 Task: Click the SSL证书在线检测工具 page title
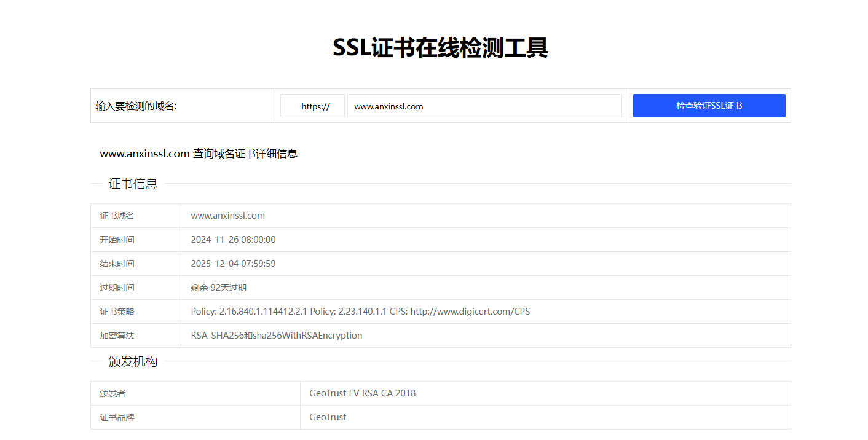click(440, 47)
